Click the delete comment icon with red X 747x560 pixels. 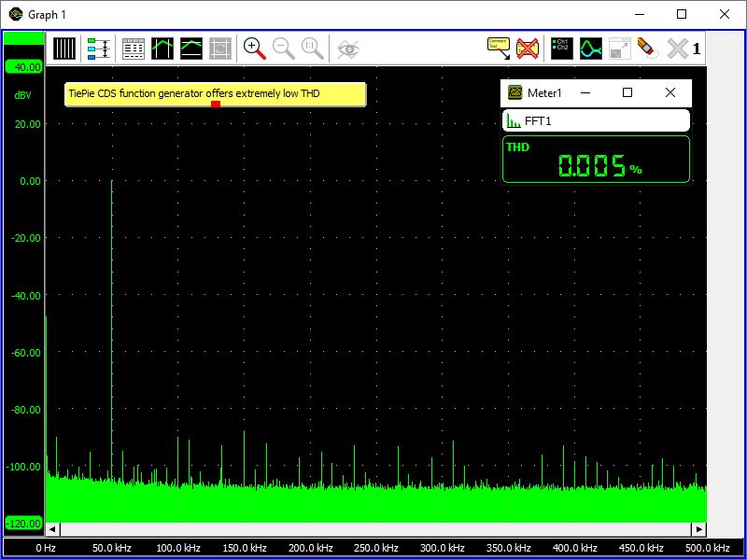click(529, 49)
